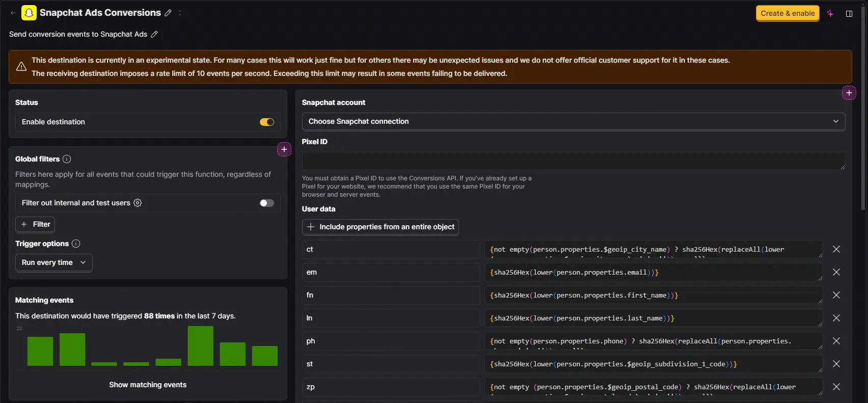This screenshot has height=403, width=868.
Task: Click the plus badge beside Snapchat account
Action: pyautogui.click(x=849, y=93)
